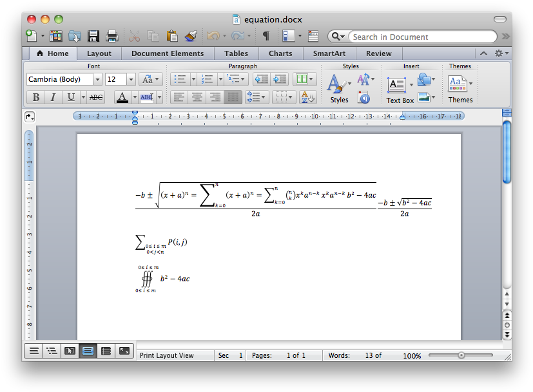533x392 pixels.
Task: Apply italic formatting
Action: pyautogui.click(x=53, y=97)
